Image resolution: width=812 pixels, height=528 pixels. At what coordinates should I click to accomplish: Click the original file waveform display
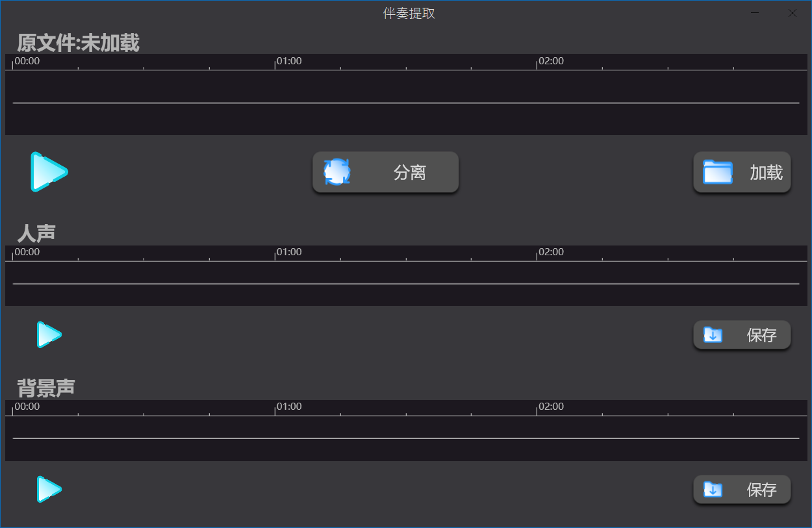click(x=406, y=103)
